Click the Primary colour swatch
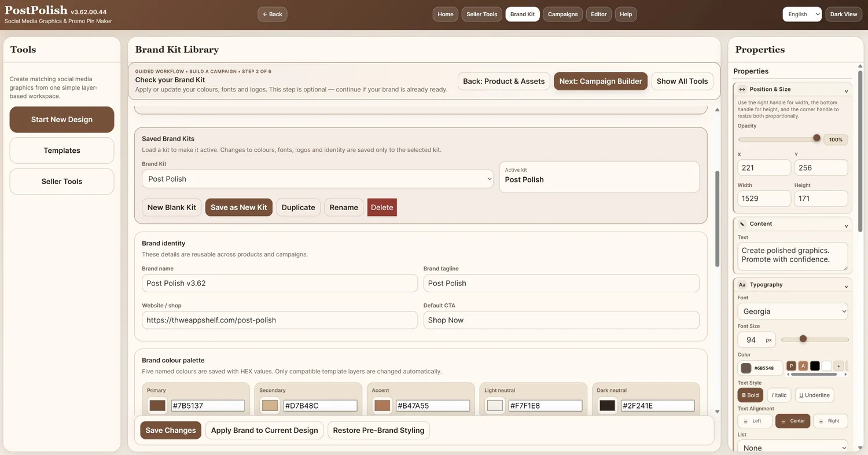The height and width of the screenshot is (455, 868). click(x=157, y=406)
